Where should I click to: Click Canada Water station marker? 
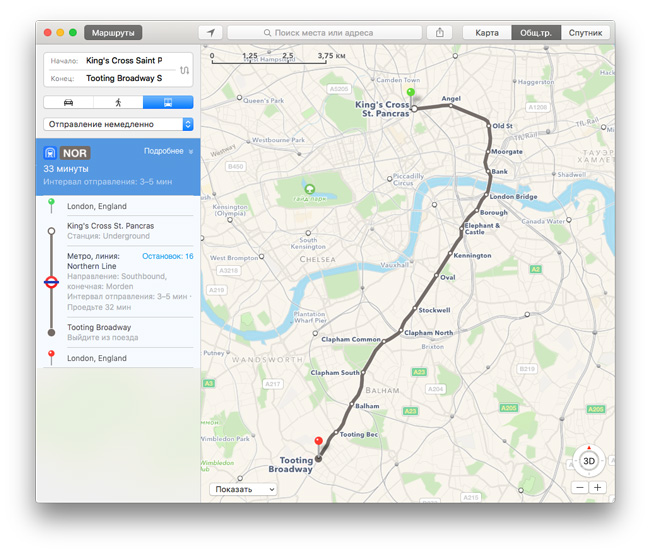[569, 220]
